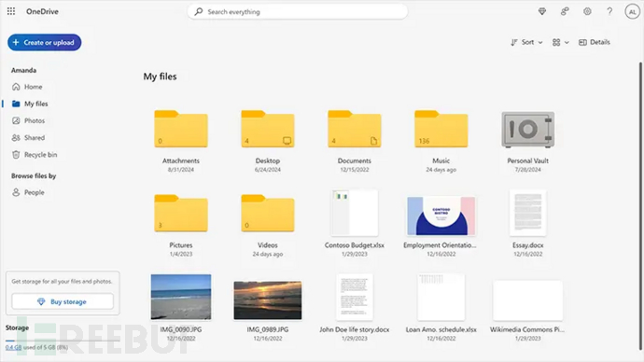Click the premium diamond icon in header
Image resolution: width=644 pixels, height=362 pixels.
coord(542,11)
